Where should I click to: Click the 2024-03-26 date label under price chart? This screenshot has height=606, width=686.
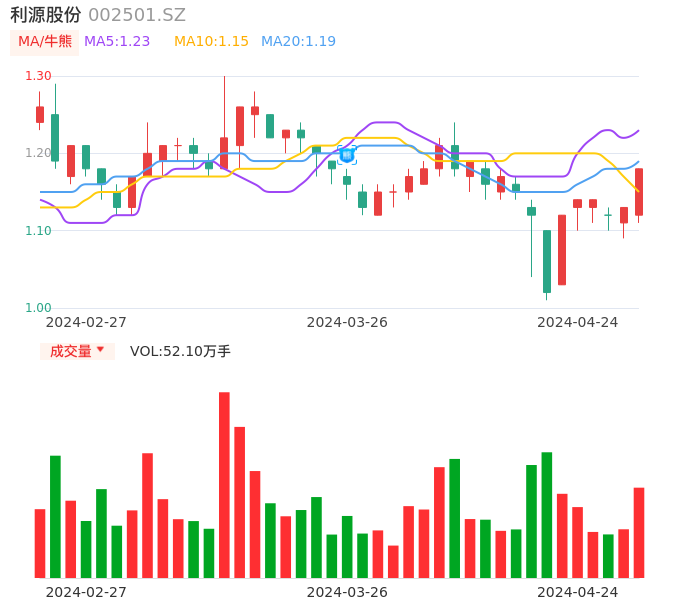(x=347, y=322)
